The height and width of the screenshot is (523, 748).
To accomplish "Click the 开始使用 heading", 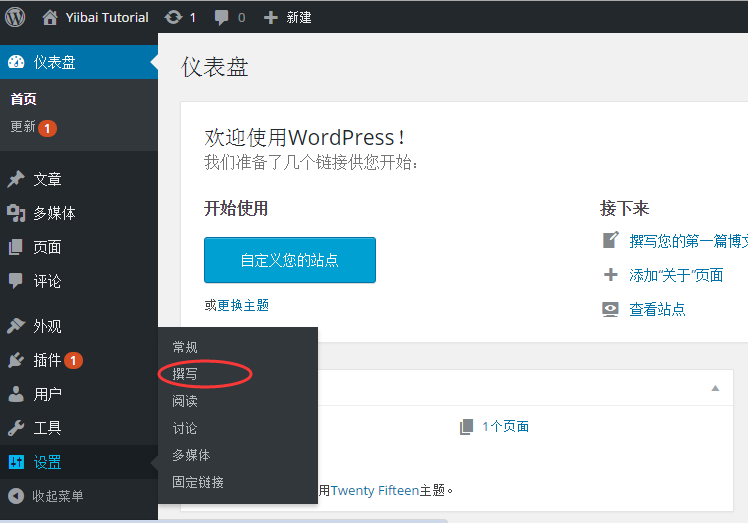I will click(x=236, y=209).
